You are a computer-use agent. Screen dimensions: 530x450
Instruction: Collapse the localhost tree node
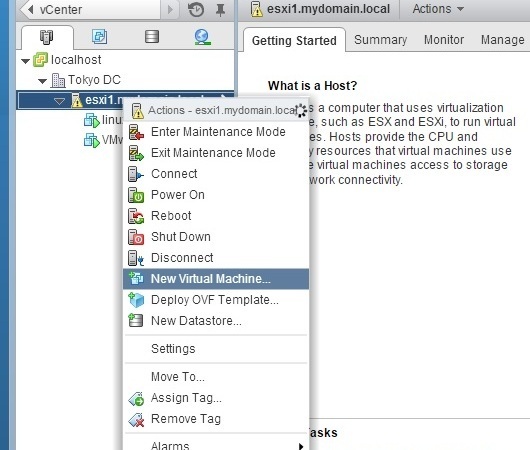(25, 61)
